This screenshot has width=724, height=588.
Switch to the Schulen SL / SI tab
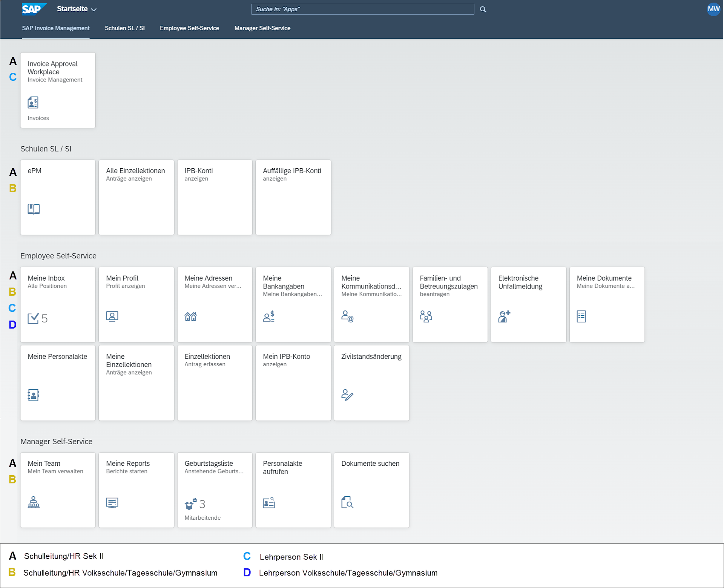[x=124, y=28]
